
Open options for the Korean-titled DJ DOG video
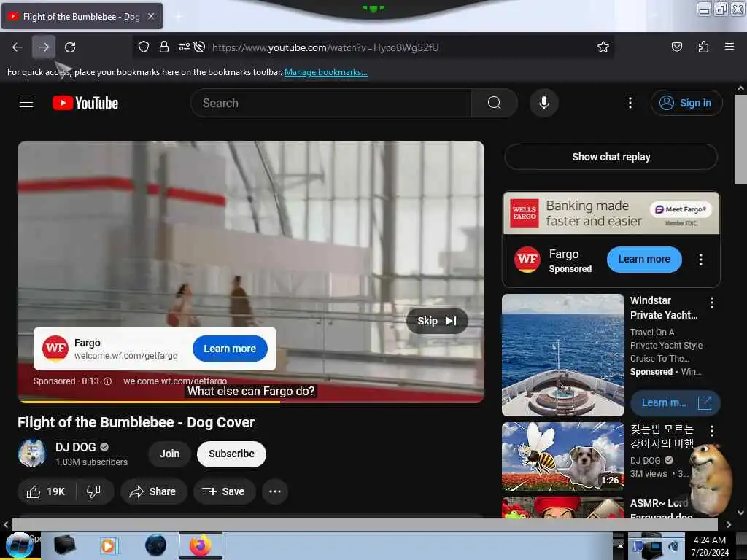pos(712,431)
